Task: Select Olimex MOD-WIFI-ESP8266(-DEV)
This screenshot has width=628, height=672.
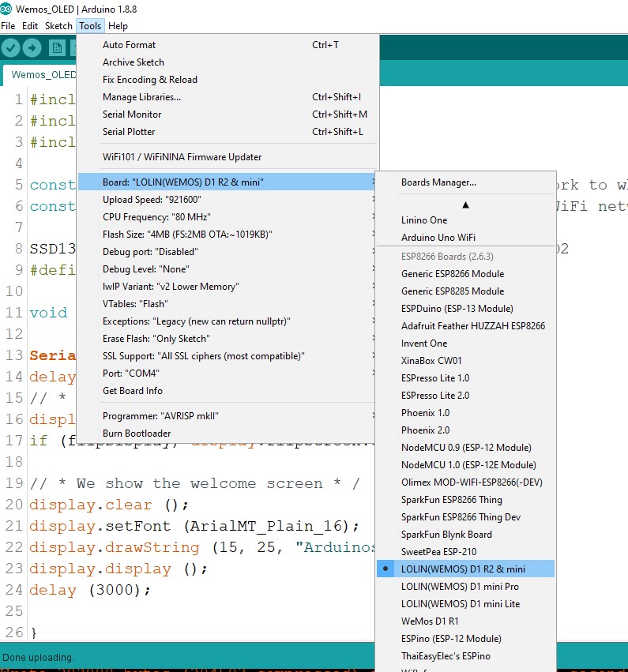Action: (465, 482)
